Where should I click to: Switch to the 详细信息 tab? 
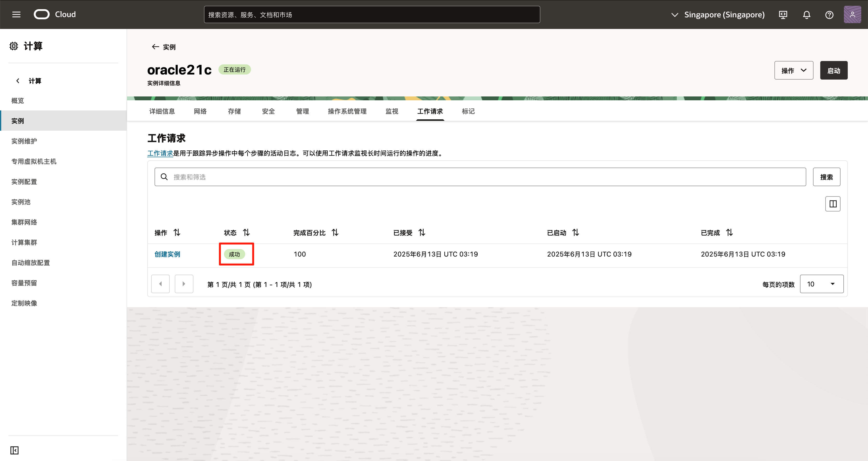click(x=162, y=111)
